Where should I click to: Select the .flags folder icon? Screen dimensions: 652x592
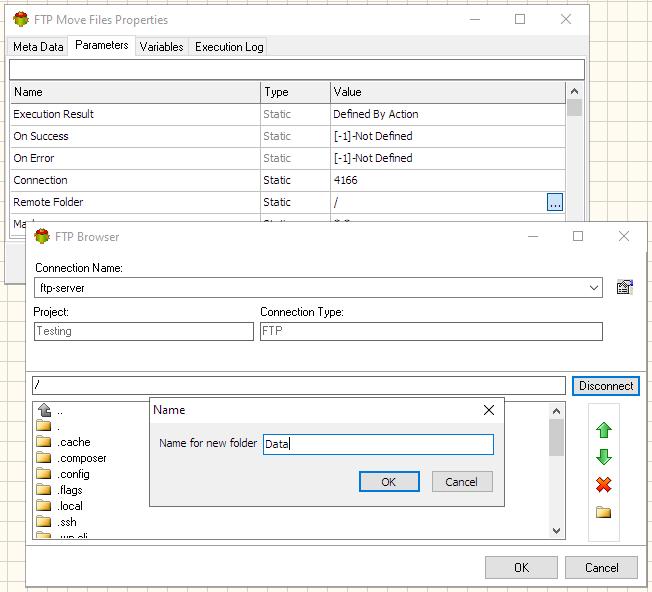click(43, 489)
